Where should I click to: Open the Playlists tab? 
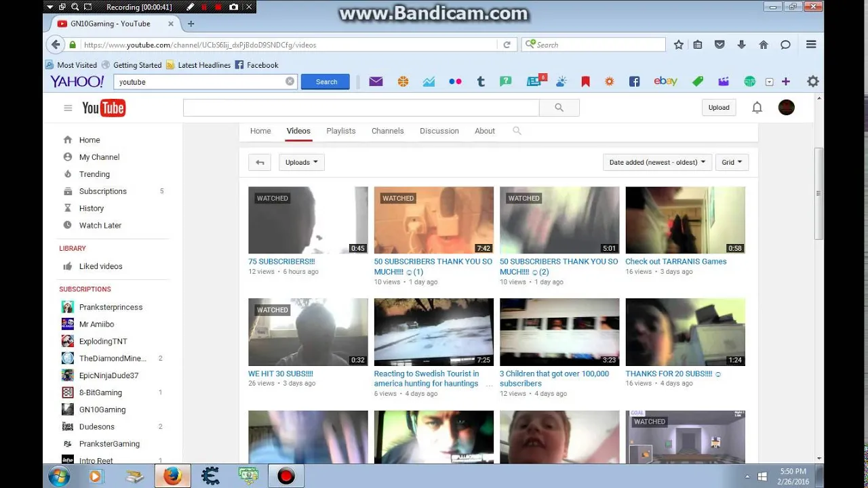341,131
